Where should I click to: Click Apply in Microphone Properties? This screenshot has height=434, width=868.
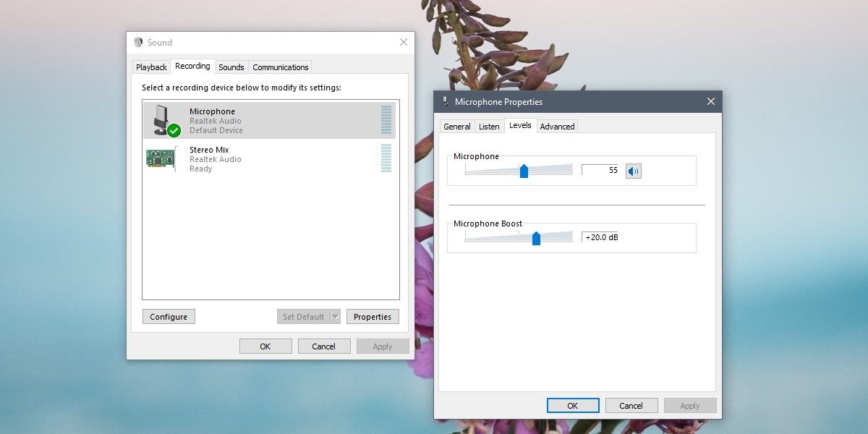point(690,406)
